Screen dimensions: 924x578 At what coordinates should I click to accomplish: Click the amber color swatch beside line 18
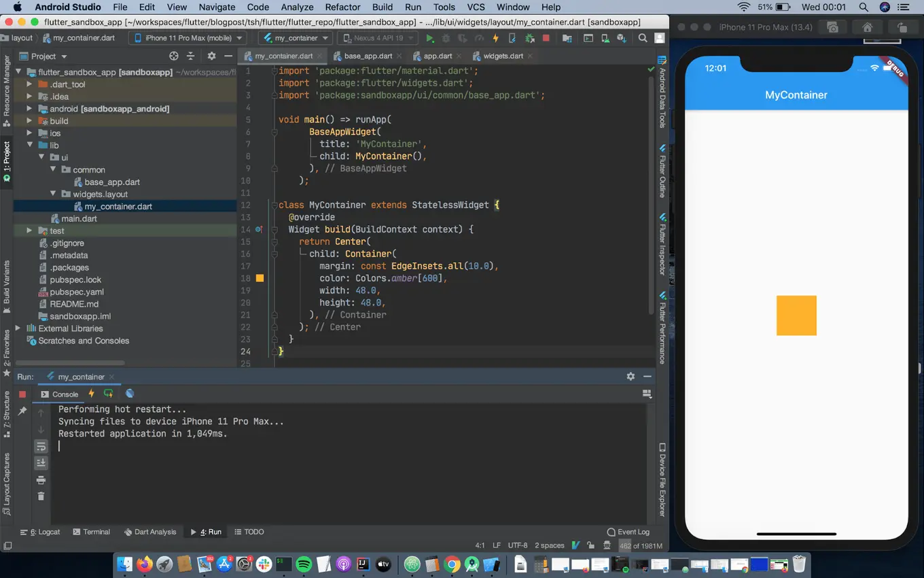pos(260,278)
